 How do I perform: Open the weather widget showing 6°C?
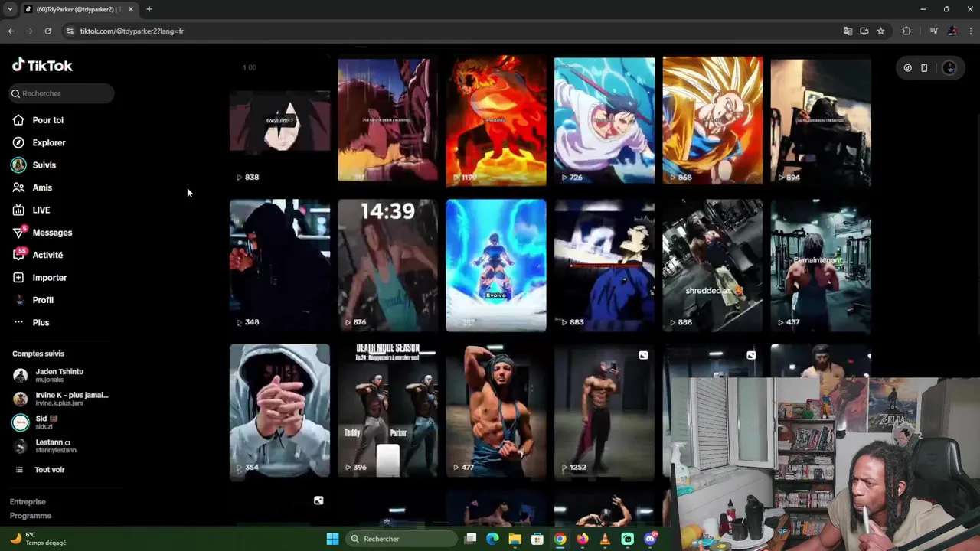point(38,539)
